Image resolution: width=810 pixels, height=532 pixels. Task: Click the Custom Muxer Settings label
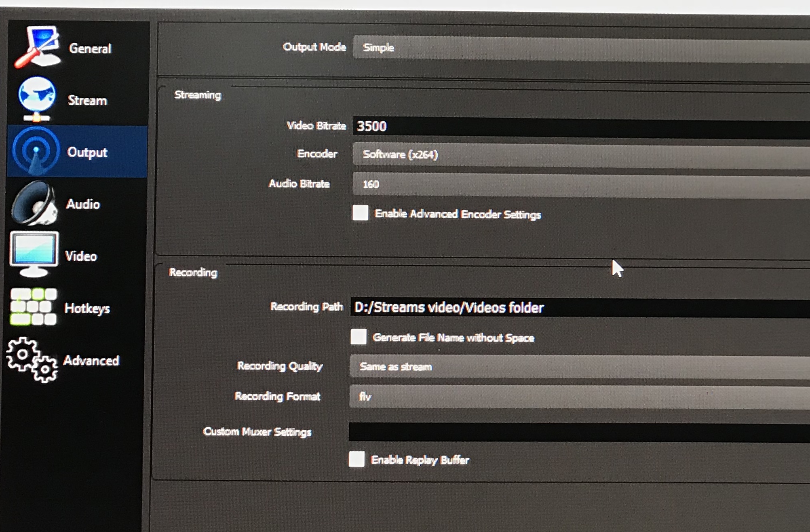pyautogui.click(x=257, y=432)
